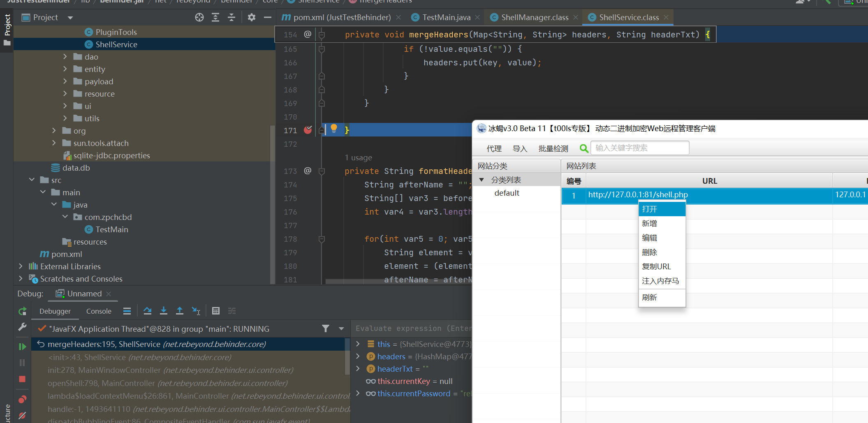Choose 删除 from the context menu
This screenshot has height=423, width=868.
coord(662,252)
